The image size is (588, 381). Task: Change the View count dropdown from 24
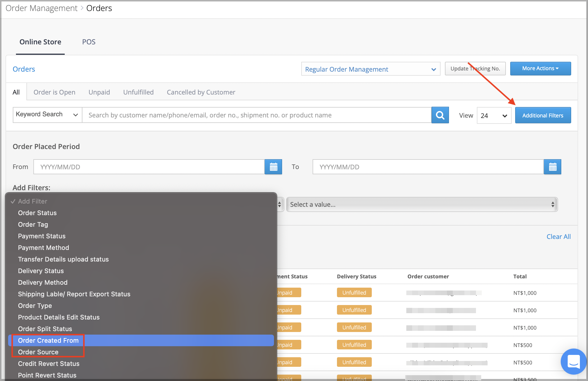click(x=494, y=115)
